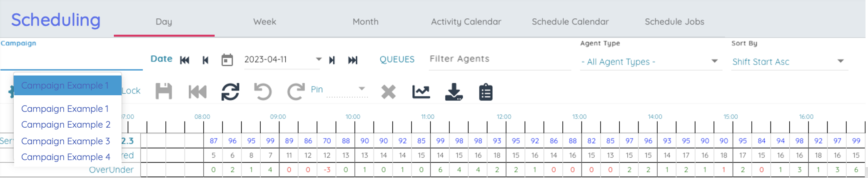This screenshot has height=178, width=868.
Task: Expand the Sort By dropdown
Action: tap(841, 61)
